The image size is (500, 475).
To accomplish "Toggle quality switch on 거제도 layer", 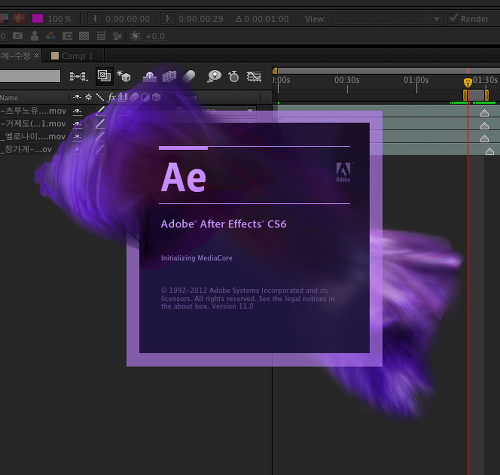I will (x=100, y=124).
